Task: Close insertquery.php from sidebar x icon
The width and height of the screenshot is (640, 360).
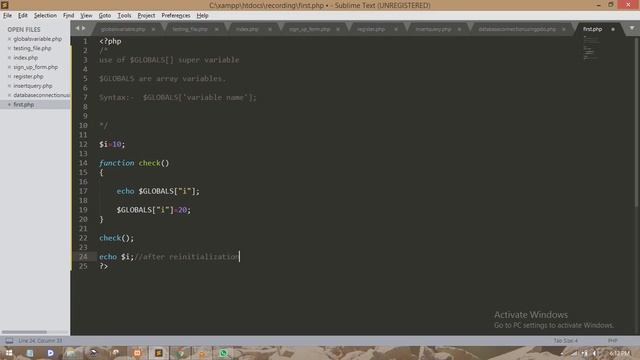Action: pyautogui.click(x=9, y=86)
